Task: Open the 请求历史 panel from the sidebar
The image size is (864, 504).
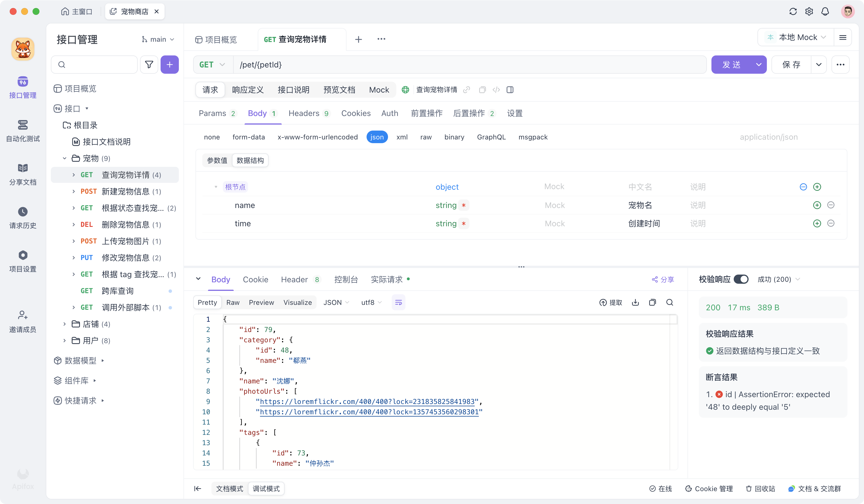Action: (x=23, y=218)
